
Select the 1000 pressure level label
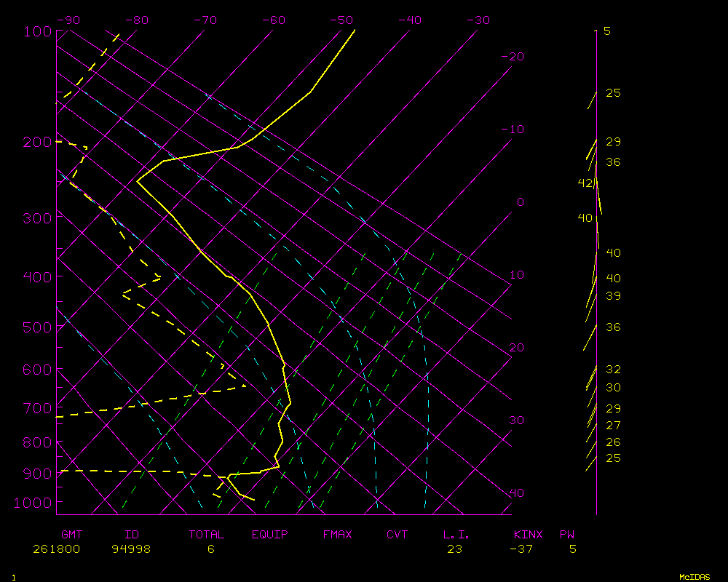[x=32, y=502]
